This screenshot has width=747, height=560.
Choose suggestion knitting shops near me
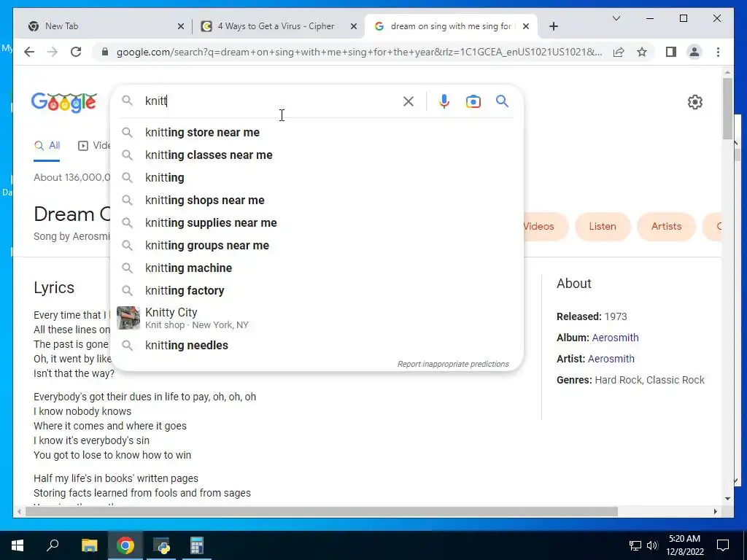tap(317, 200)
